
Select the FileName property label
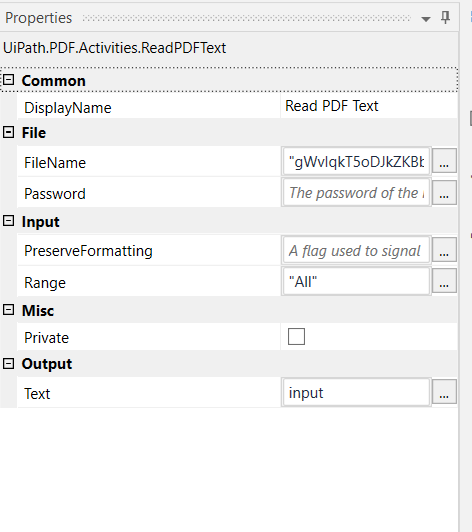coord(55,163)
